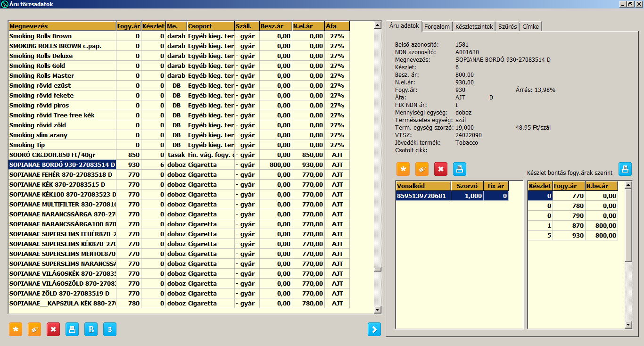This screenshot has width=644, height=346.
Task: Select the 'Smoking Rolls Brown' row
Action: [x=179, y=36]
